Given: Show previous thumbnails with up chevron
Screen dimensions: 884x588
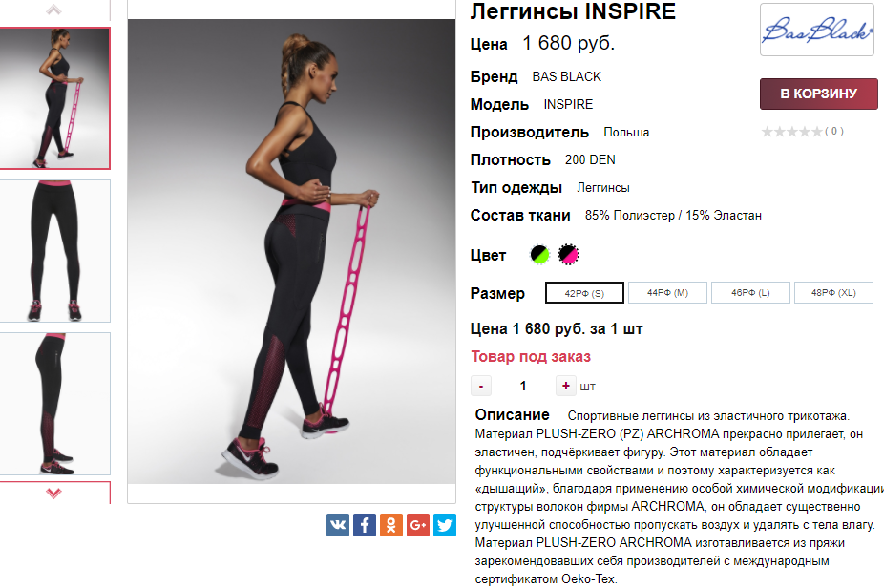Looking at the screenshot, I should click(x=53, y=10).
